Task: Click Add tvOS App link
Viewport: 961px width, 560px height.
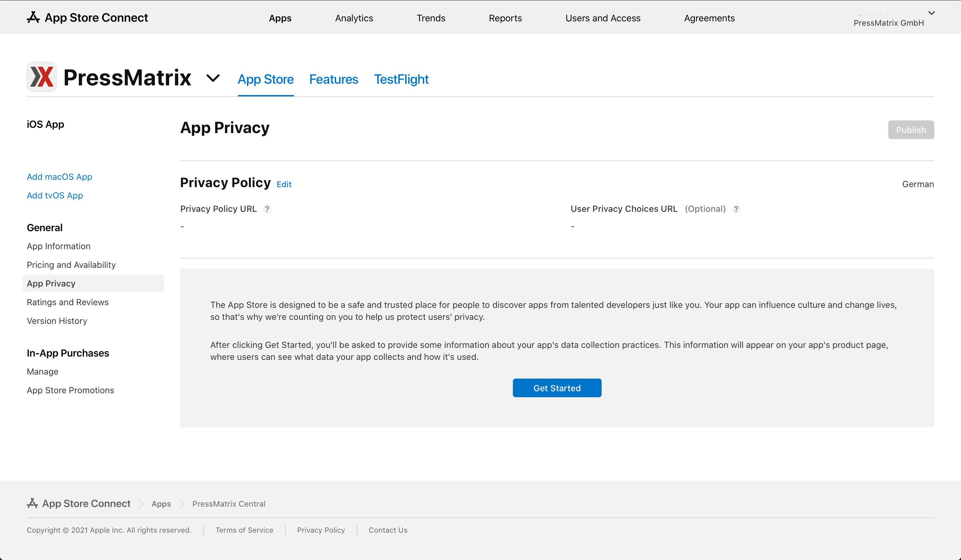Action: (x=55, y=195)
